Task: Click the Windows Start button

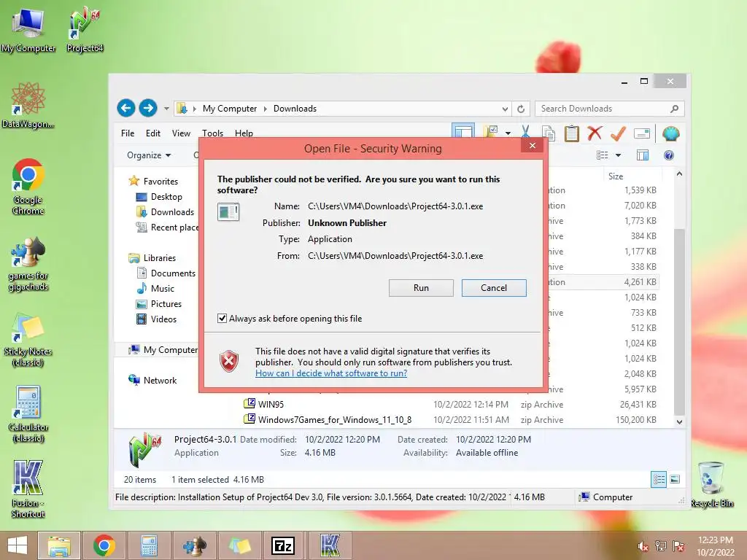Action: 18,545
